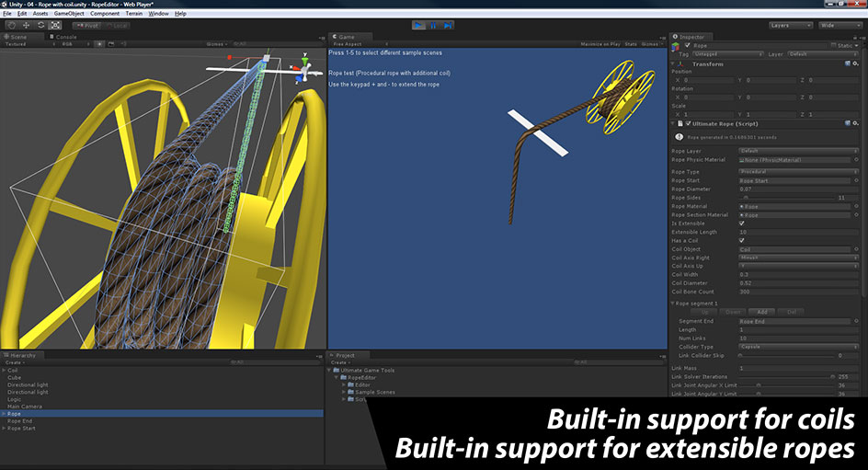Screen dimensions: 868x470
Task: Open Coil Object picker circle
Action: coord(856,249)
